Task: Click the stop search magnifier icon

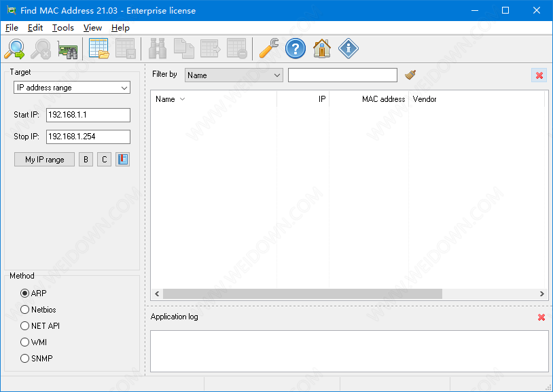Action: click(41, 49)
